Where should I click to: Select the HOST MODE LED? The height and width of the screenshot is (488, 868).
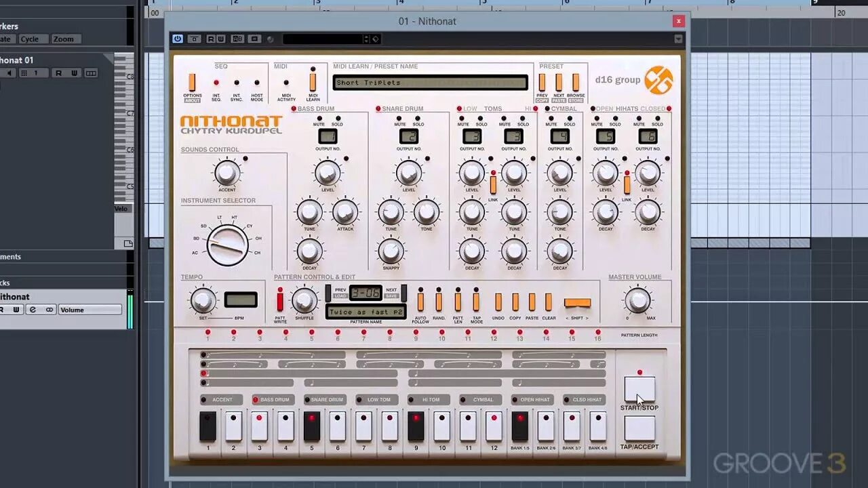(257, 83)
